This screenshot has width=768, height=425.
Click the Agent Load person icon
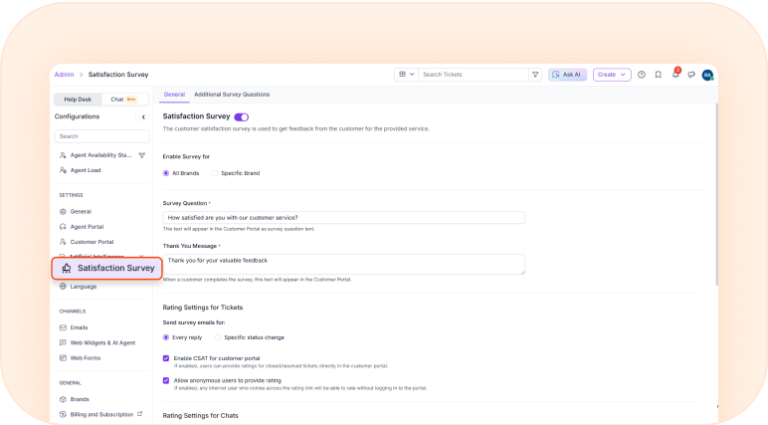coord(63,170)
